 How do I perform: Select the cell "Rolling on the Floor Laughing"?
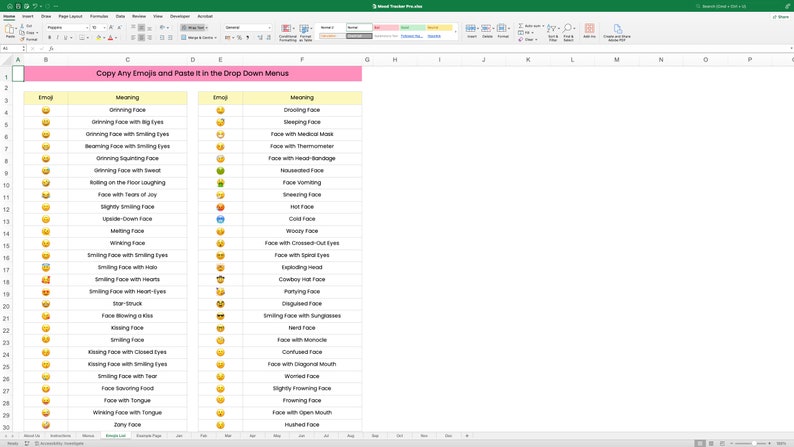coord(127,183)
